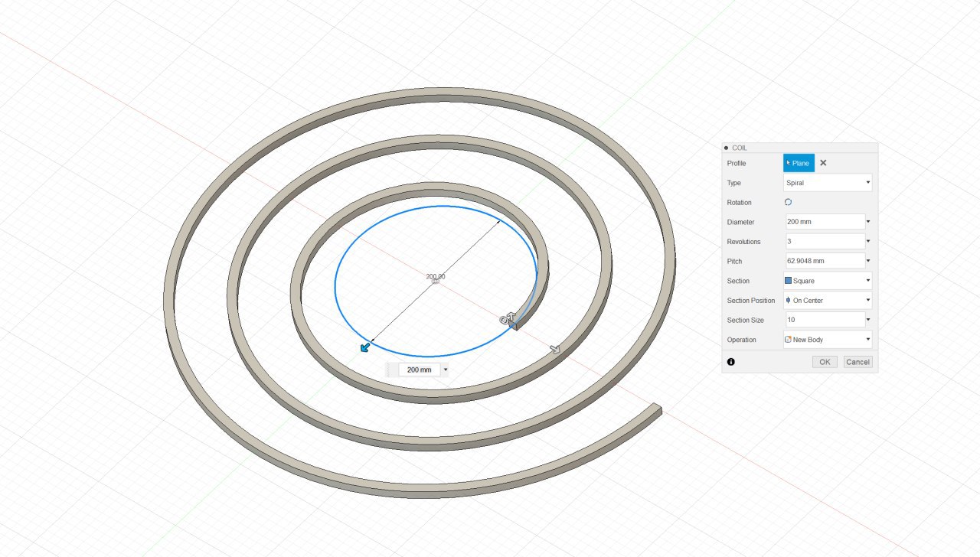This screenshot has height=557, width=980.
Task: Open the Pitch field dropdown arrow
Action: pyautogui.click(x=869, y=261)
